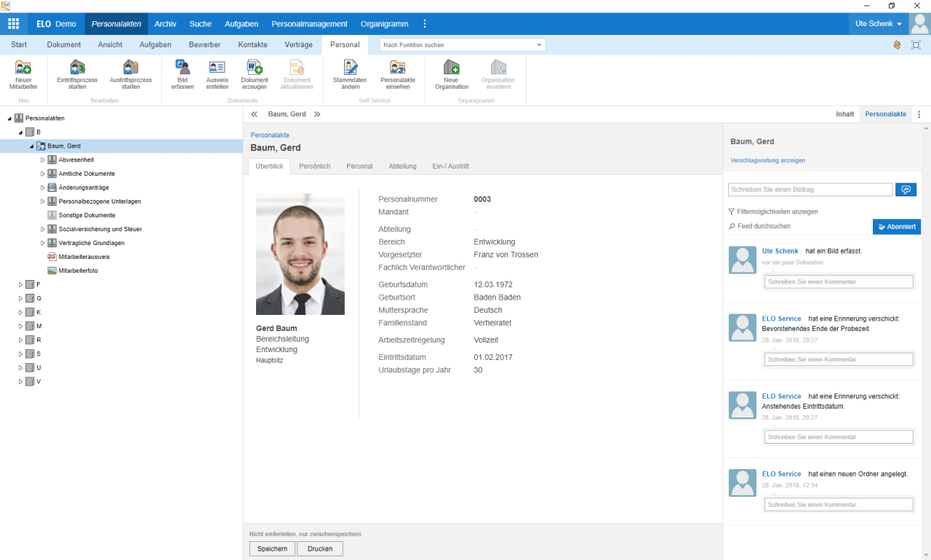Click the fullscreen icon near the ribbon
This screenshot has width=931, height=560.
coord(916,45)
